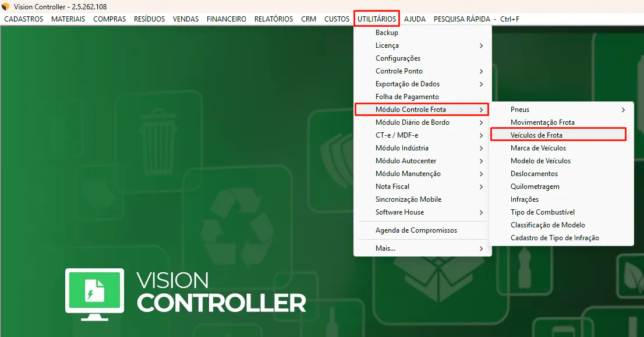Expand the Módulo Indústria submenu
Viewport: 644px width, 337px height.
(423, 148)
